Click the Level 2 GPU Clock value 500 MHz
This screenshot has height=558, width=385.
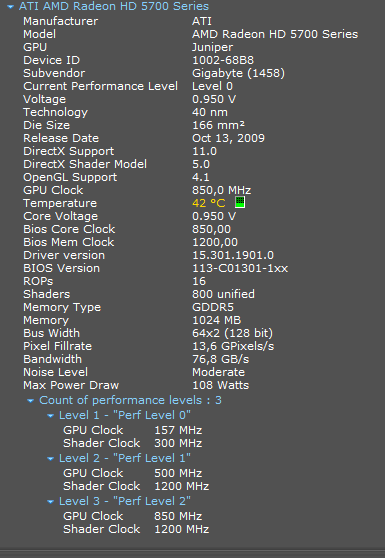coord(178,473)
